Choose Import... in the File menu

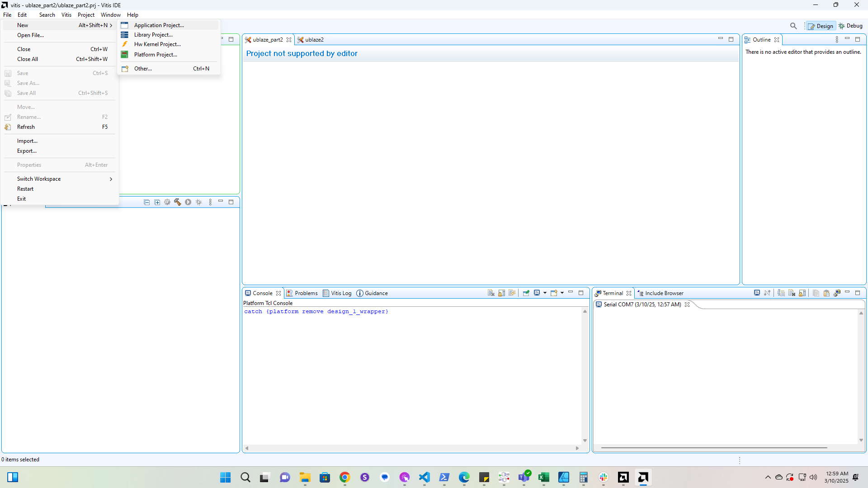[27, 141]
